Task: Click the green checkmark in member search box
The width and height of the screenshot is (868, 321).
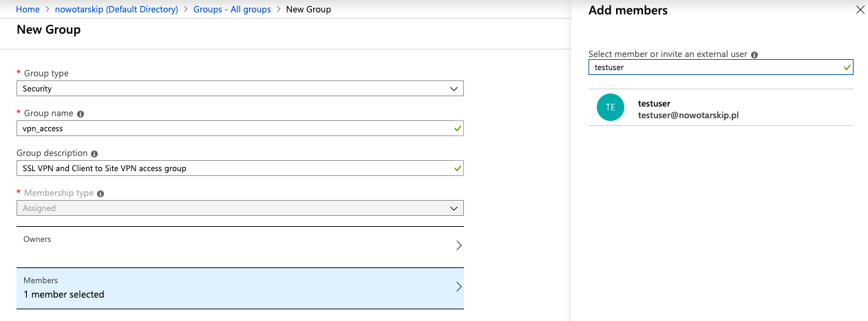Action: click(x=847, y=67)
